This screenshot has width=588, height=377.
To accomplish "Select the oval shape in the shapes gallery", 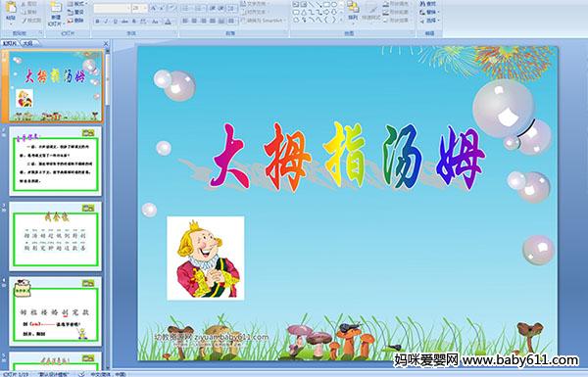I will coord(333,5).
